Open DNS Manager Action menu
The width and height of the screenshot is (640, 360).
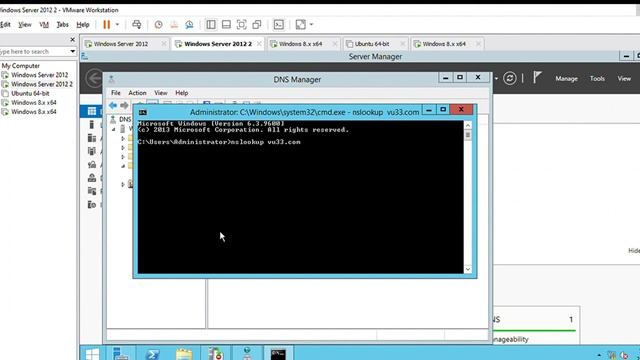pyautogui.click(x=137, y=93)
